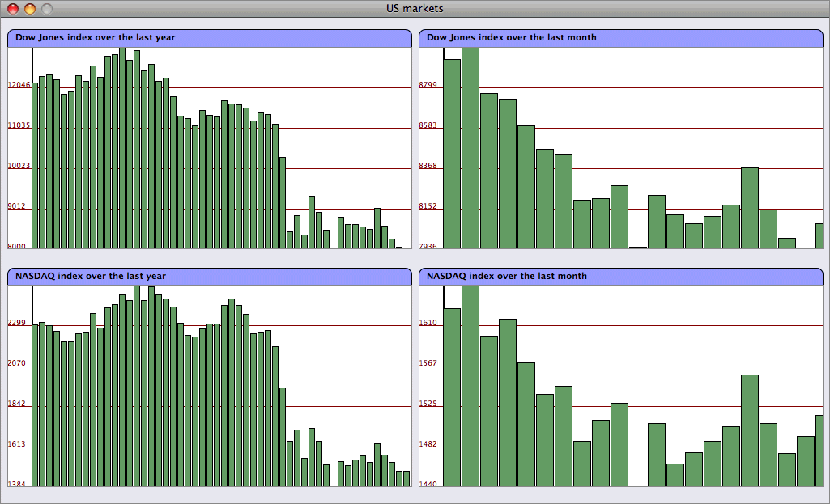Click the 10023 axis label in Dow Jones yearly chart
The width and height of the screenshot is (830, 504).
coord(19,166)
